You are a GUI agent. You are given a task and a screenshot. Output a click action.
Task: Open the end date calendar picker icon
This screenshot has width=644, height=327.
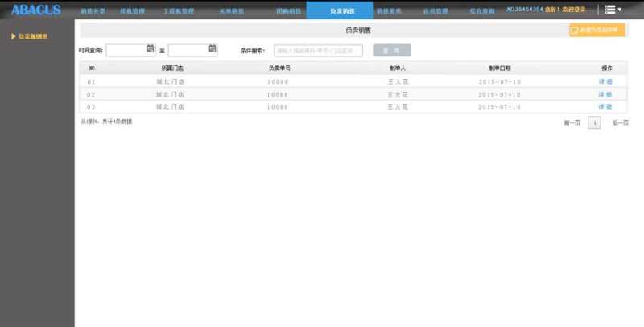tap(213, 49)
